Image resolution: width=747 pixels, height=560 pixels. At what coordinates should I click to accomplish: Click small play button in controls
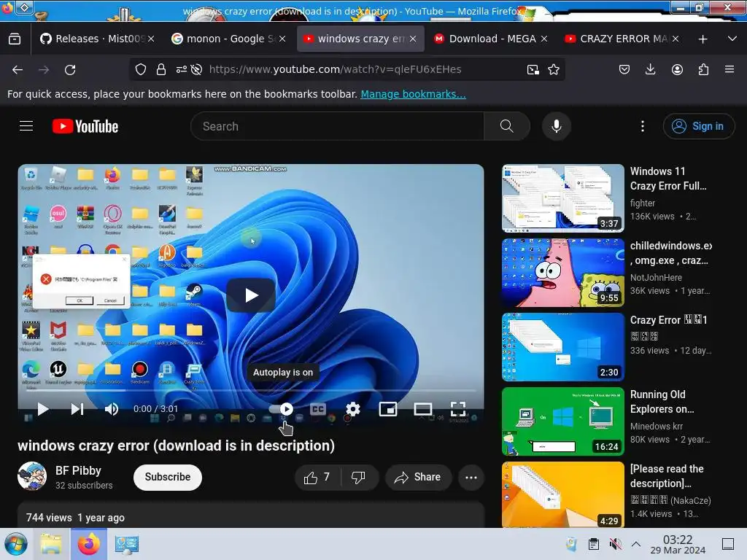[43, 409]
